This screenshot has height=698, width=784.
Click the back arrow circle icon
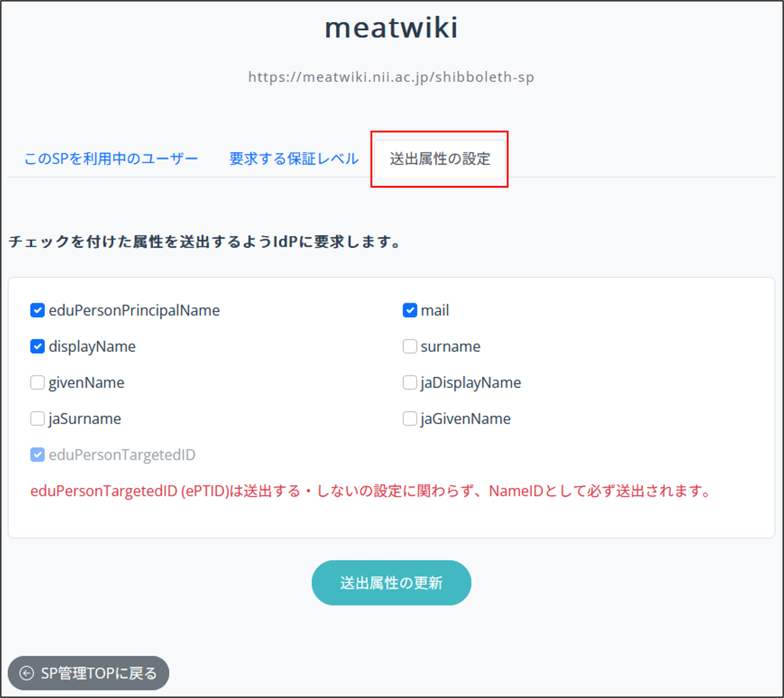(x=27, y=673)
